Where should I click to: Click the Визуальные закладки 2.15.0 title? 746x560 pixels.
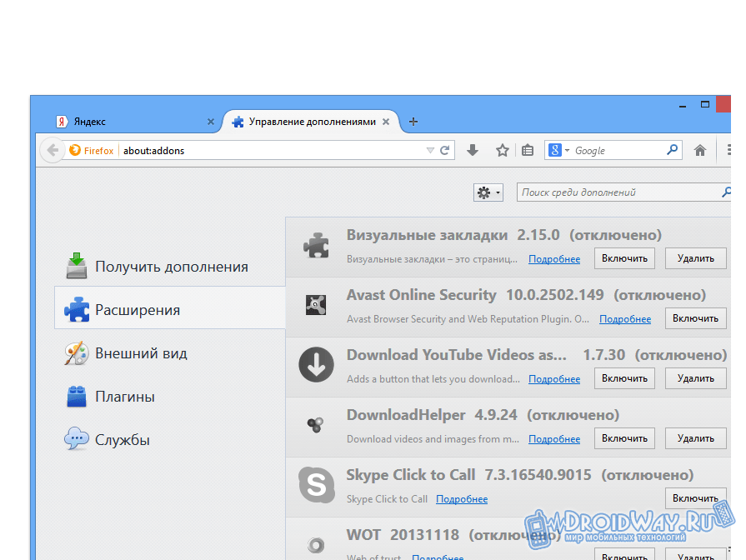point(453,235)
